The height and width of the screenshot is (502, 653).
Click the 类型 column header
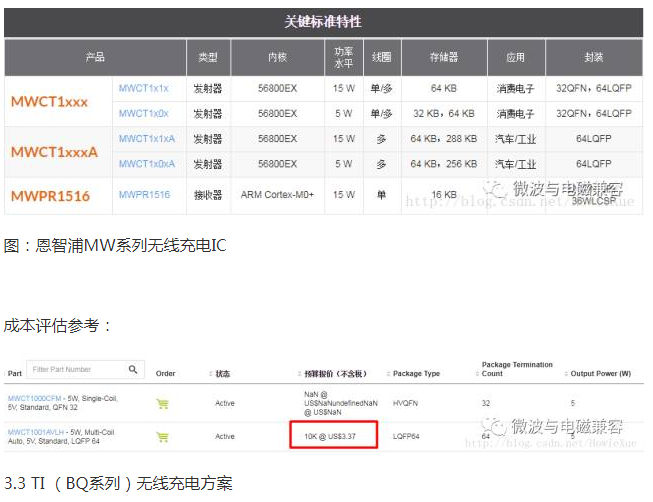pyautogui.click(x=208, y=57)
